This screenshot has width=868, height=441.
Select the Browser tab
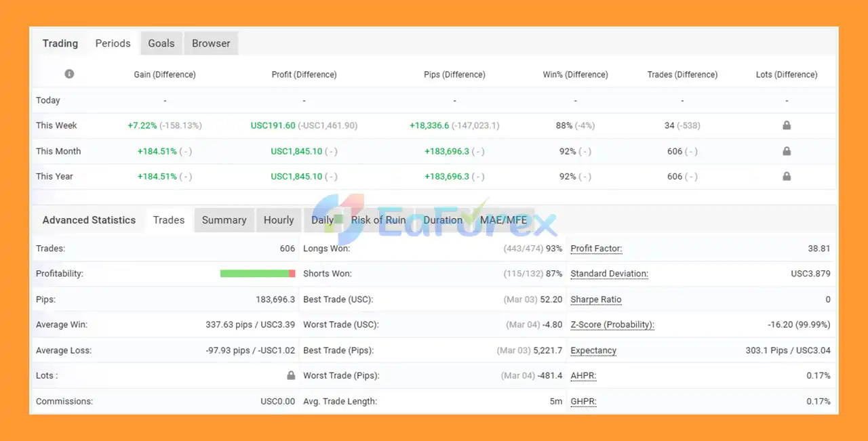tap(211, 43)
